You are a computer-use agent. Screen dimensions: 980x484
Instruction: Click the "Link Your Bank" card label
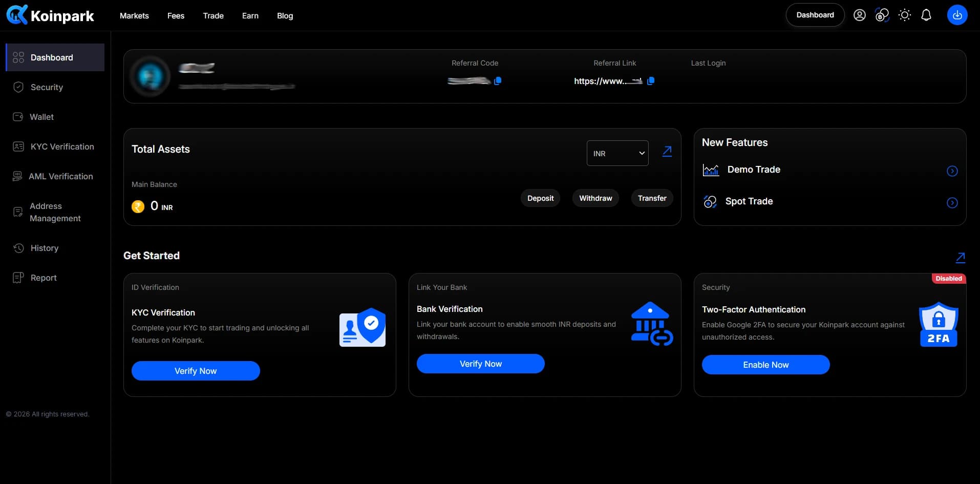442,287
